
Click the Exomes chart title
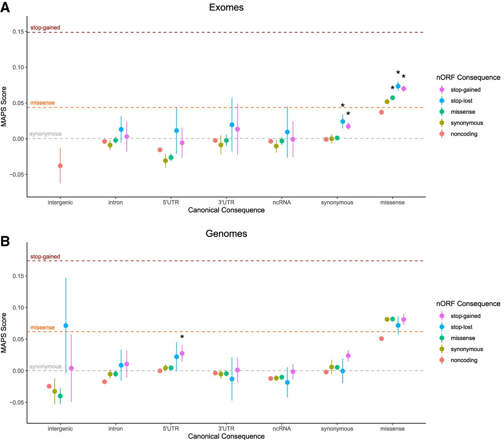tap(226, 7)
